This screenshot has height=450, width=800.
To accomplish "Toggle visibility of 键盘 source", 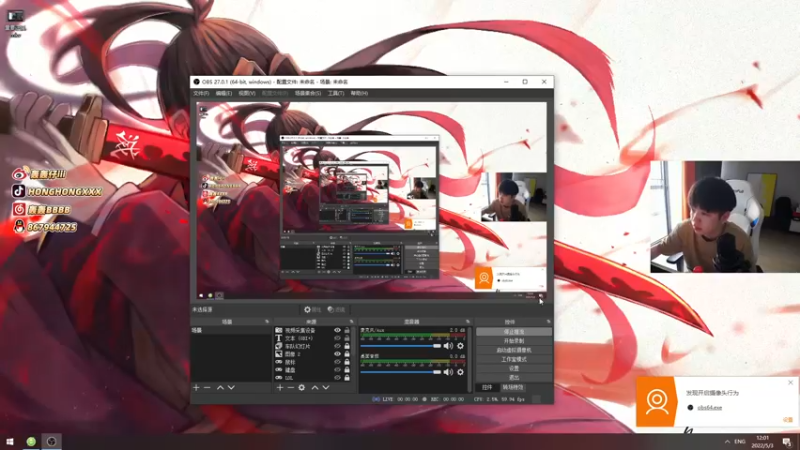I will coord(337,370).
